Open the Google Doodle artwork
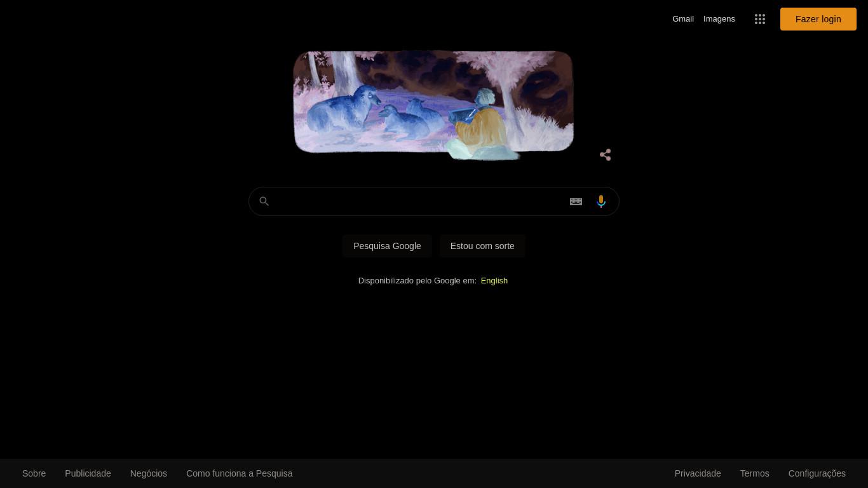 (x=433, y=105)
